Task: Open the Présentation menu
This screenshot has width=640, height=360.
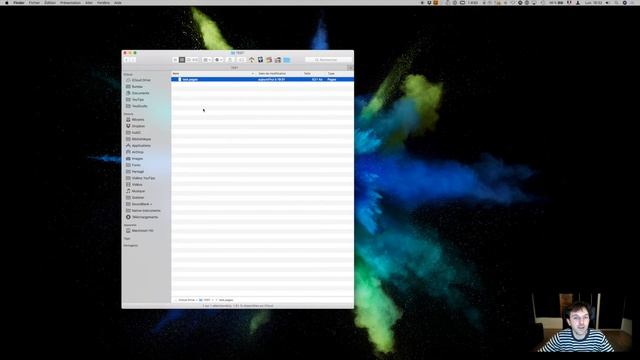Action: coord(70,2)
